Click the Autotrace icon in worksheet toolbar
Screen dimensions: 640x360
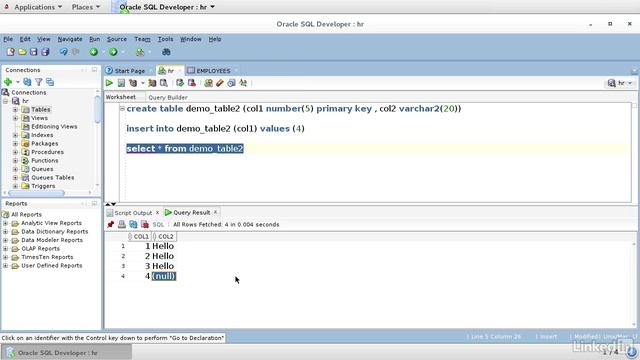coord(152,83)
